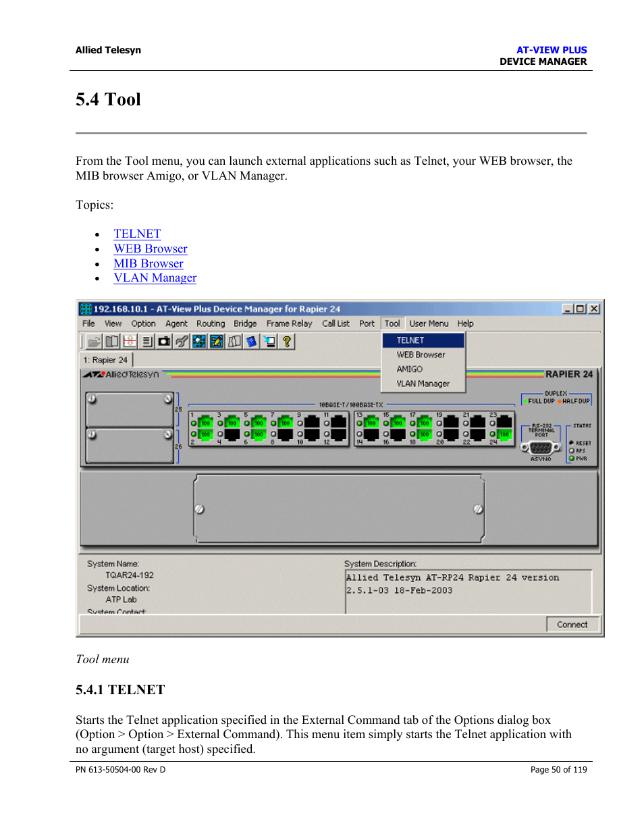The width and height of the screenshot is (644, 834).
Task: Click the System Location value ATP Lab
Action: [x=121, y=600]
